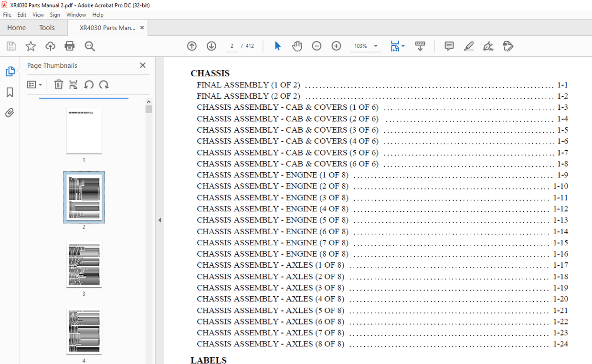Toggle the Page Thumbnails sidebar icon
This screenshot has height=364, width=592.
10,72
